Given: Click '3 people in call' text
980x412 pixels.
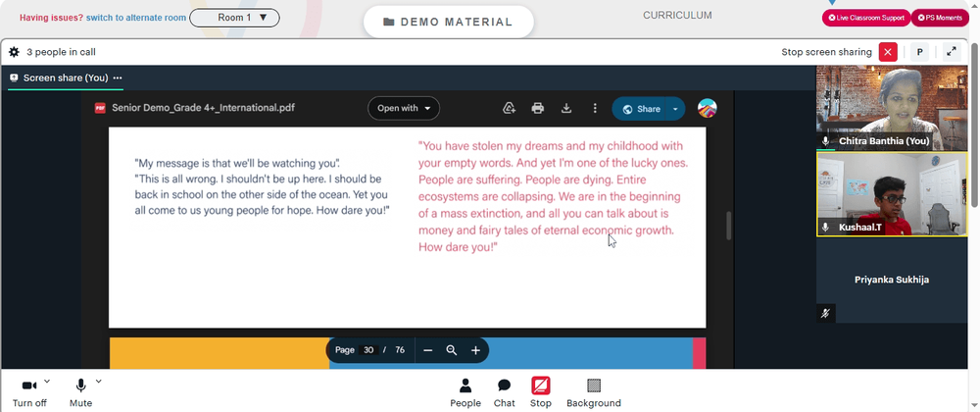Looking at the screenshot, I should click(x=61, y=53).
